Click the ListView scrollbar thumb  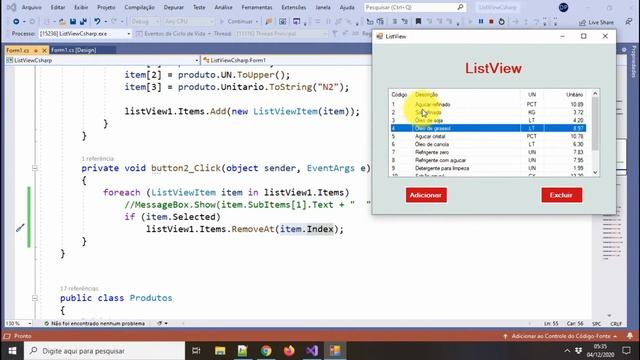(595, 123)
